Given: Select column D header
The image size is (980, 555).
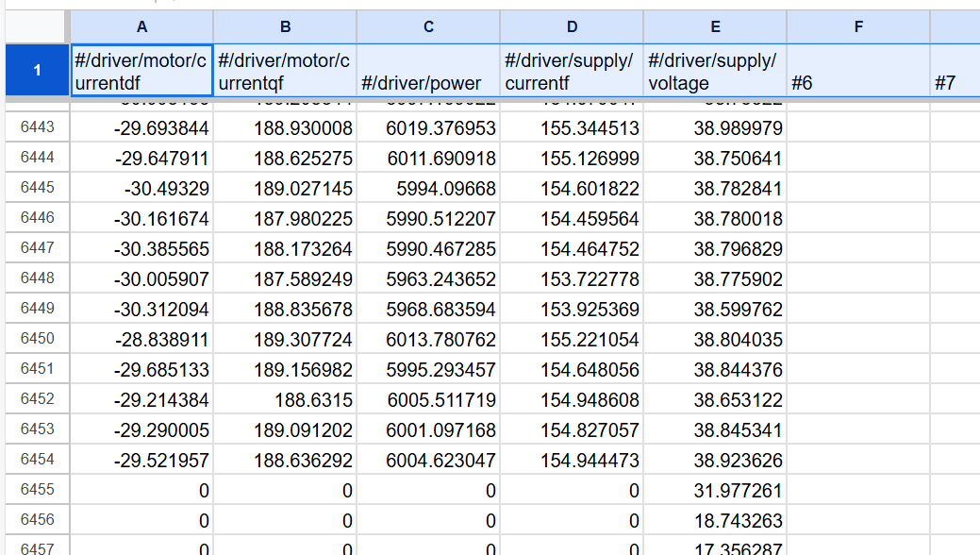Looking at the screenshot, I should pos(572,26).
